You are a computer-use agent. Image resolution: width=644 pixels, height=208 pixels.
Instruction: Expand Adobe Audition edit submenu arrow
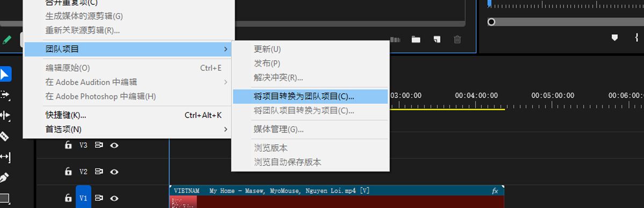tap(225, 82)
